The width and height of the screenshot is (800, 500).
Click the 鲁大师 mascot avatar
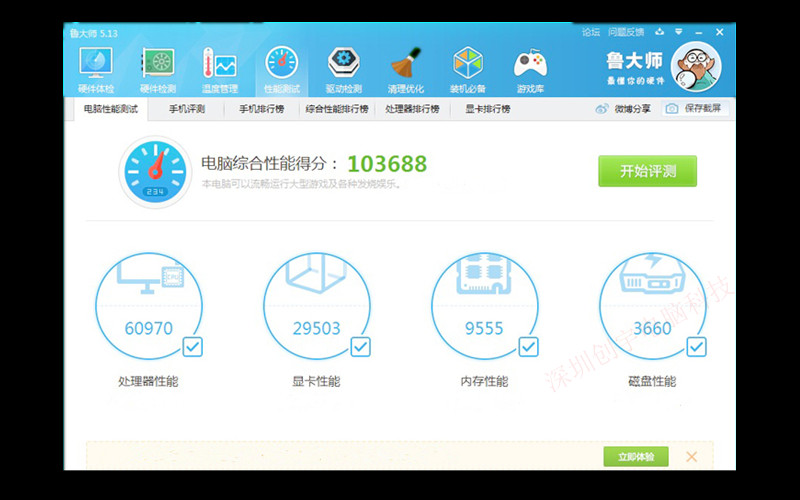click(x=696, y=67)
